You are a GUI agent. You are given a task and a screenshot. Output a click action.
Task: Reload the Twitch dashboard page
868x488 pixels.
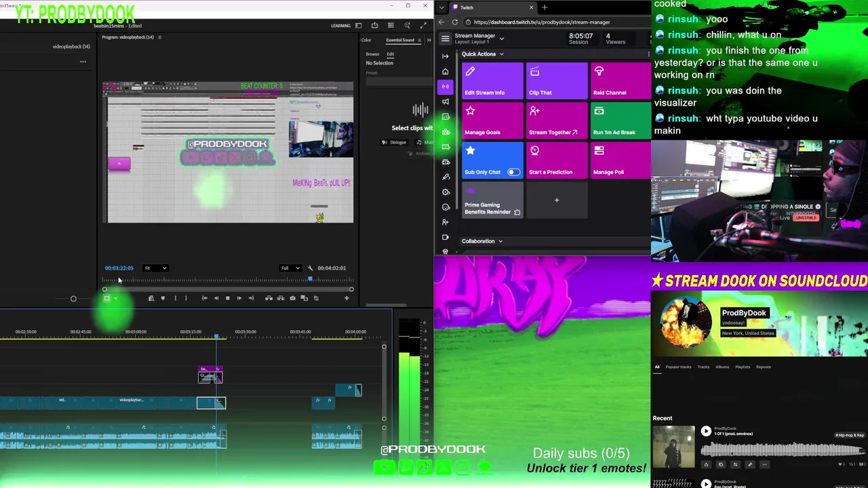click(455, 22)
